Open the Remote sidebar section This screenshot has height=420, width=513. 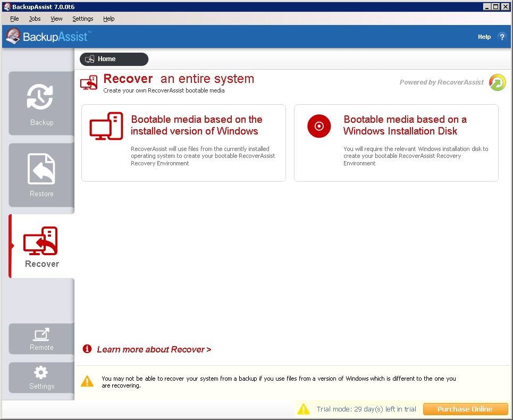[41, 339]
